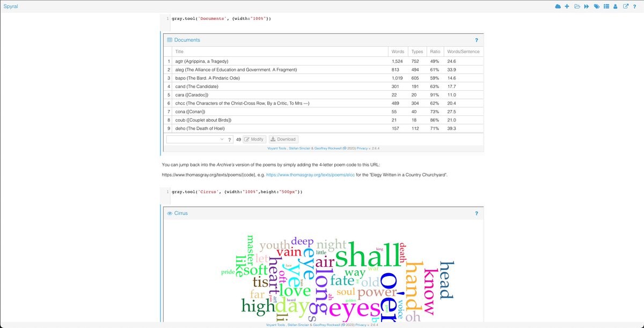The image size is (644, 328).
Task: Select the row 'chcc (The Characters of the Christ-Cross Row'
Action: [324, 103]
